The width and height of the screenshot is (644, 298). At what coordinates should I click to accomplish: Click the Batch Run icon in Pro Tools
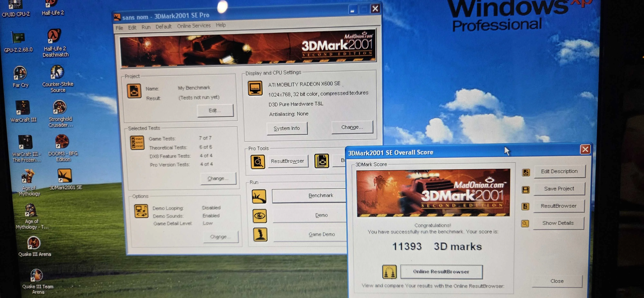pos(322,161)
